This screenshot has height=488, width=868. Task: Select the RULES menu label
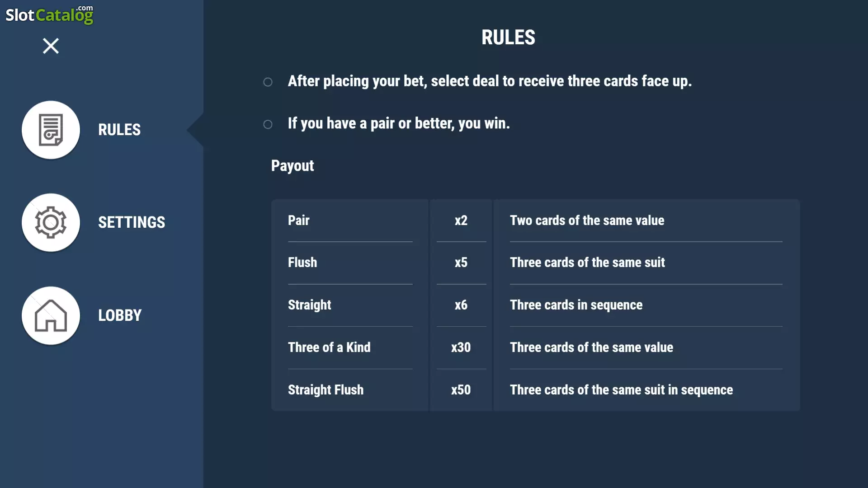(x=119, y=130)
